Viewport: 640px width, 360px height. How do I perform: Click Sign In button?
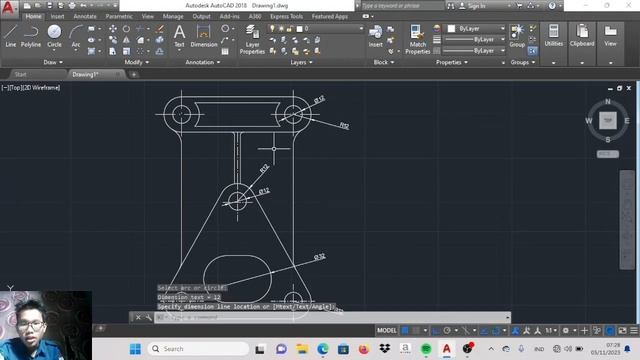(x=473, y=6)
